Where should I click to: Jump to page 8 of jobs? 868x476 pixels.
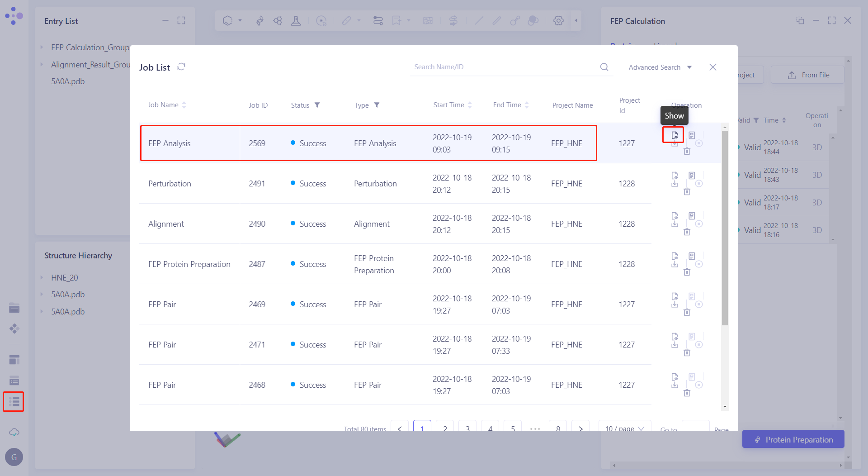click(558, 428)
